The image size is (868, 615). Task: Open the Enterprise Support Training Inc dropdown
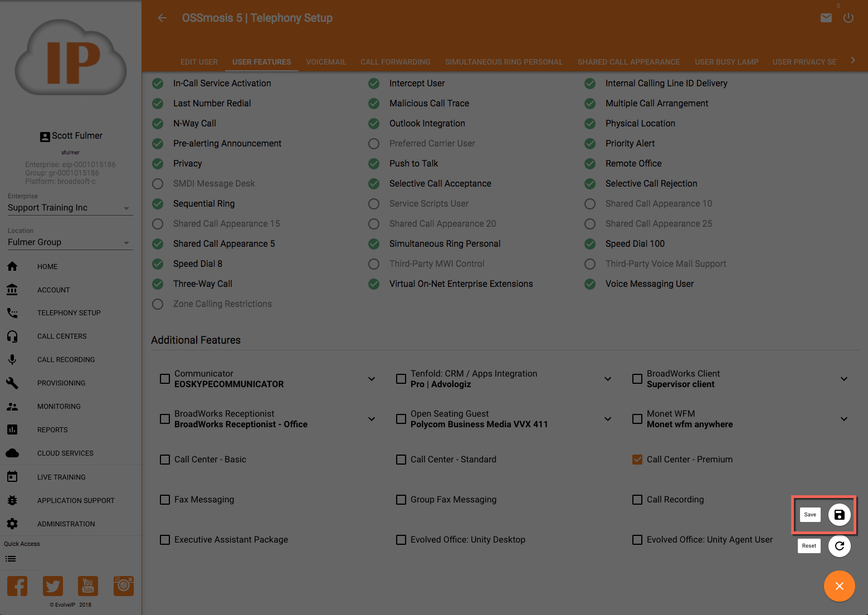pos(70,208)
